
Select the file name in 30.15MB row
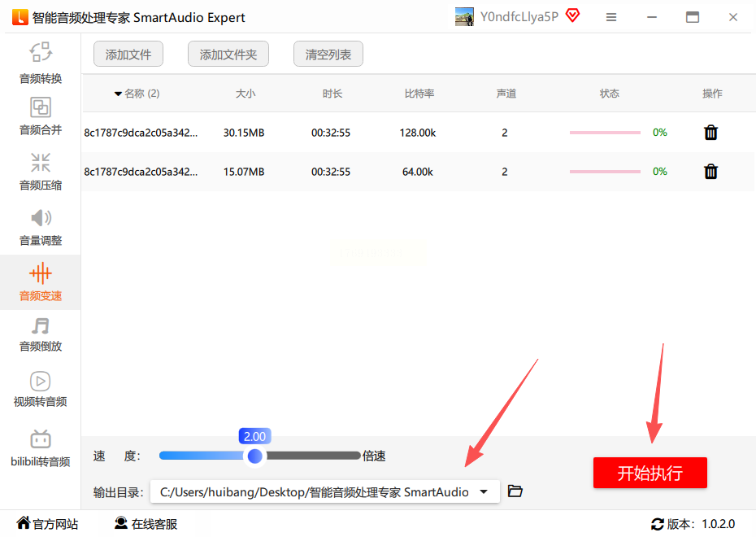[x=141, y=133]
